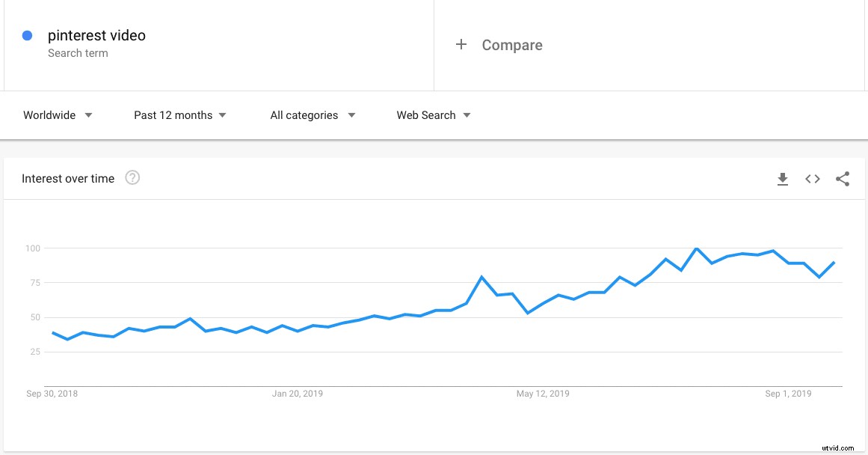Click the Jan 20, 2019 date marker
Viewport: 868px width, 455px height.
pyautogui.click(x=298, y=393)
